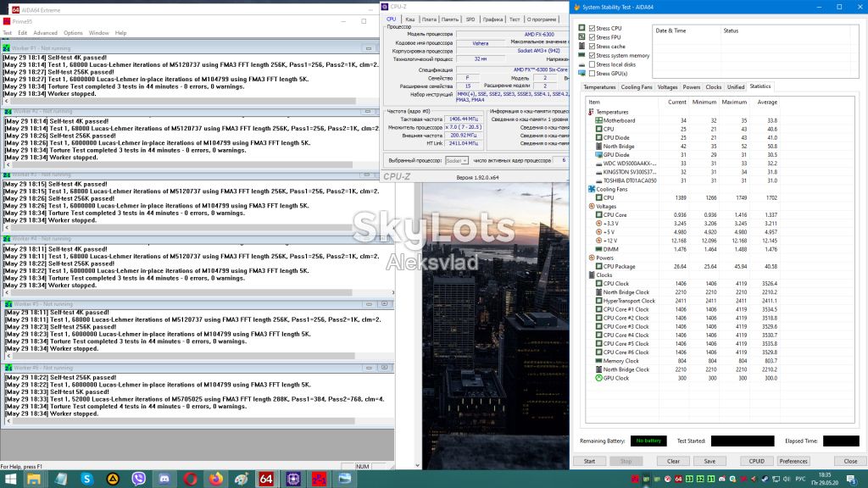This screenshot has width=868, height=488.
Task: Open the Options menu in Prime95
Action: click(73, 33)
